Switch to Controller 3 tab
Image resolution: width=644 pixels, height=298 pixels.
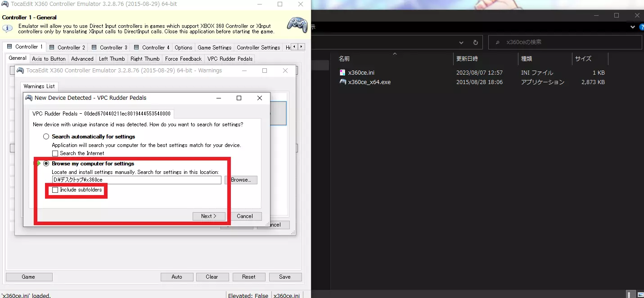point(109,47)
